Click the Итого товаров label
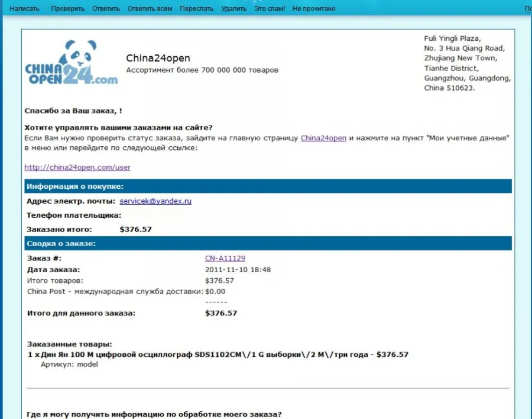The width and height of the screenshot is (532, 419). coord(55,281)
